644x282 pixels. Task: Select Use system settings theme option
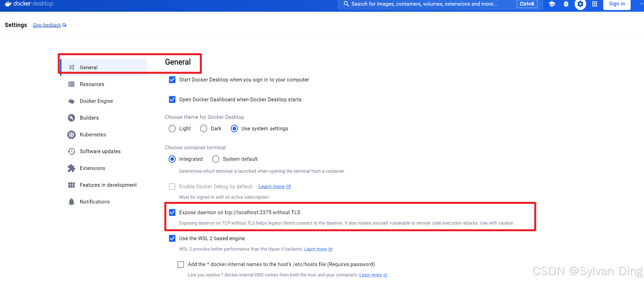(234, 128)
